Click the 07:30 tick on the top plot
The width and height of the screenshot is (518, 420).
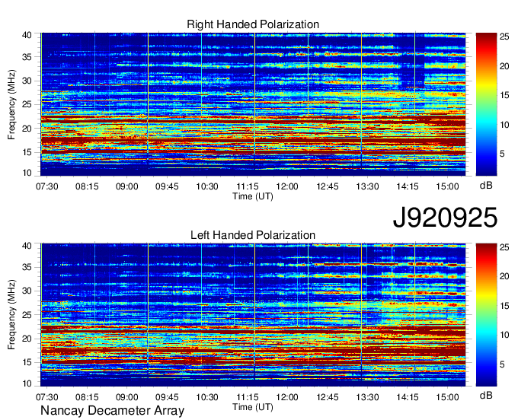coord(47,186)
